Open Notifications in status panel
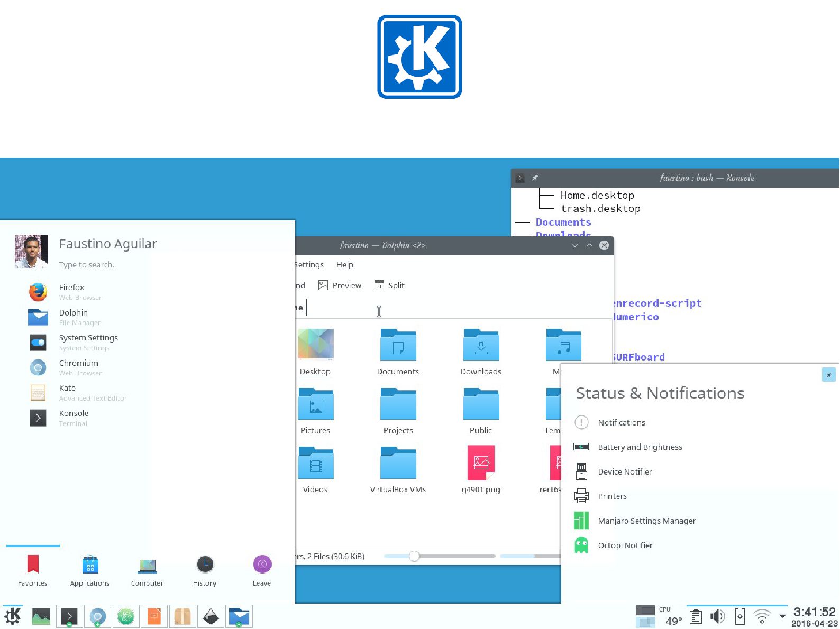 tap(609, 422)
